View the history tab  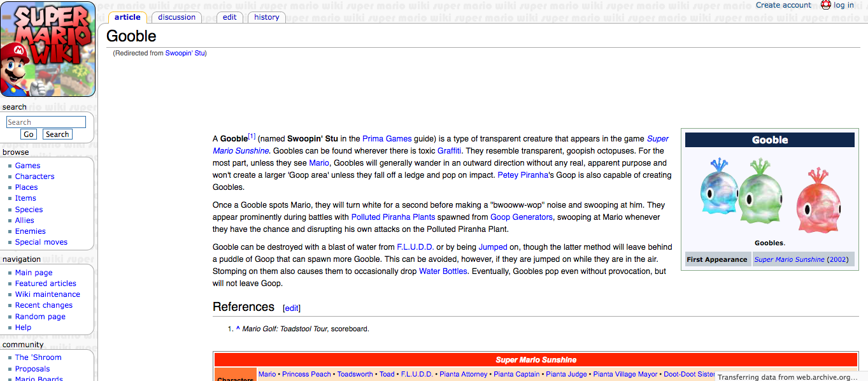(x=267, y=17)
